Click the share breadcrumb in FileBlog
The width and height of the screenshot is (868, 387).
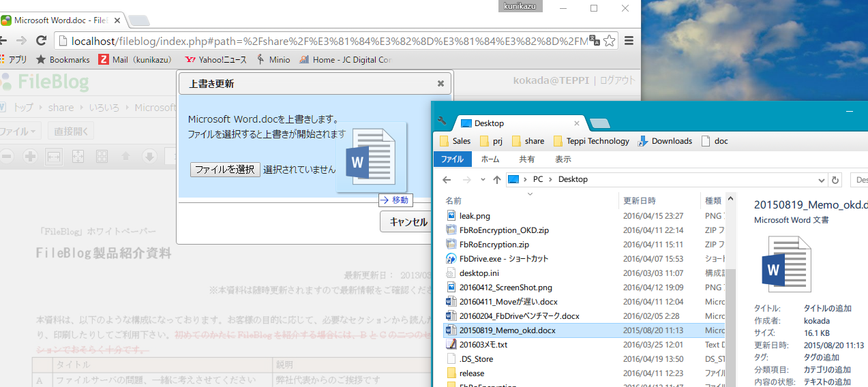pos(61,108)
